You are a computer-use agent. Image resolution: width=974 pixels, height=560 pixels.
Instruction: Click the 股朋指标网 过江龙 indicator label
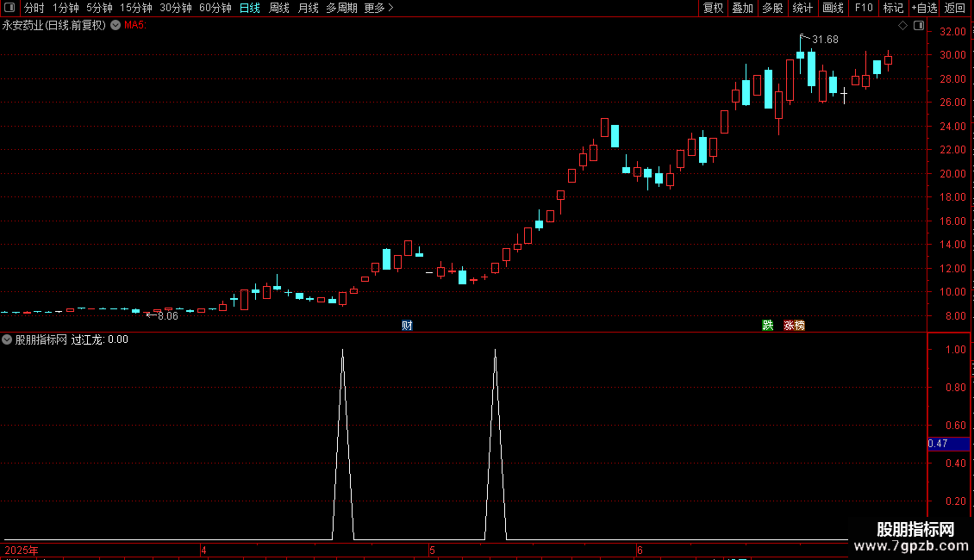tap(72, 339)
